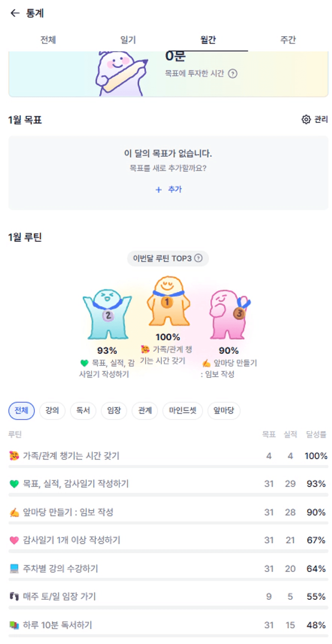Click progress bar under 주차별 강의 수강하기

168,580
